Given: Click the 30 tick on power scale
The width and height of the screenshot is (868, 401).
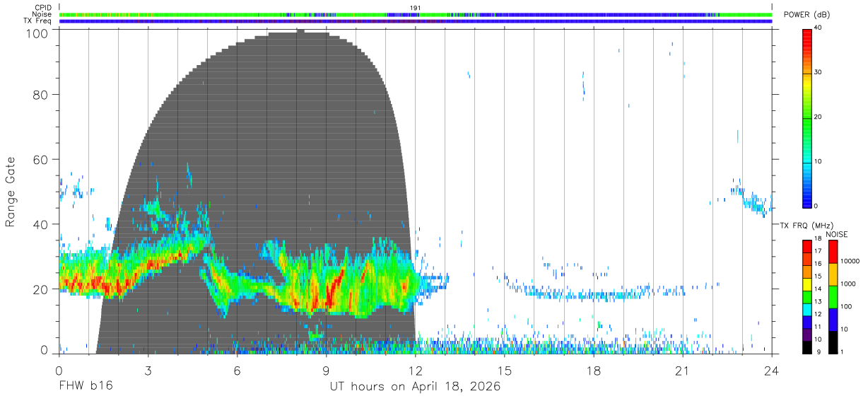Looking at the screenshot, I should (x=819, y=73).
